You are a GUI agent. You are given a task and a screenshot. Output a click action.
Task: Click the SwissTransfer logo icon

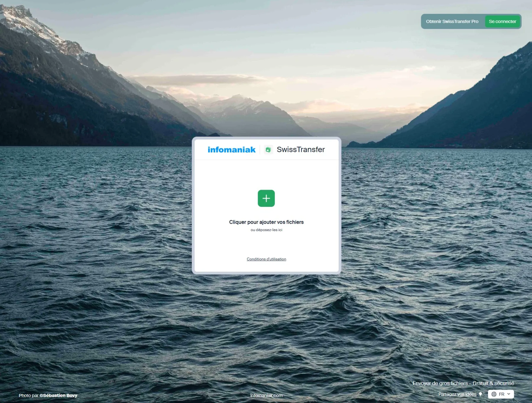tap(268, 150)
